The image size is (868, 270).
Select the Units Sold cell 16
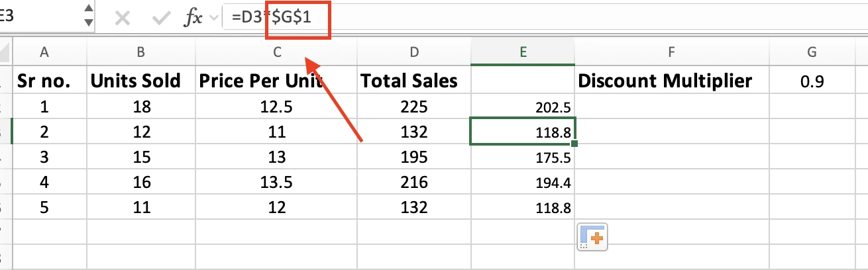141,182
